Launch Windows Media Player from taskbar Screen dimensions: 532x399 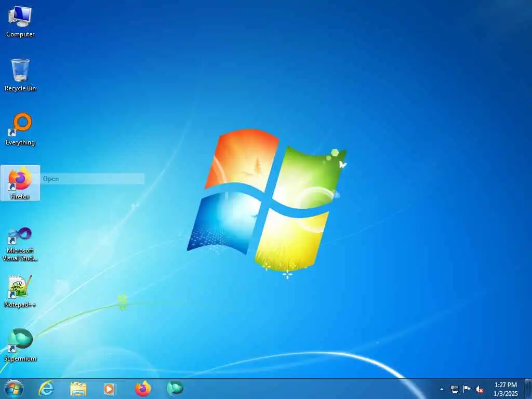tap(110, 389)
